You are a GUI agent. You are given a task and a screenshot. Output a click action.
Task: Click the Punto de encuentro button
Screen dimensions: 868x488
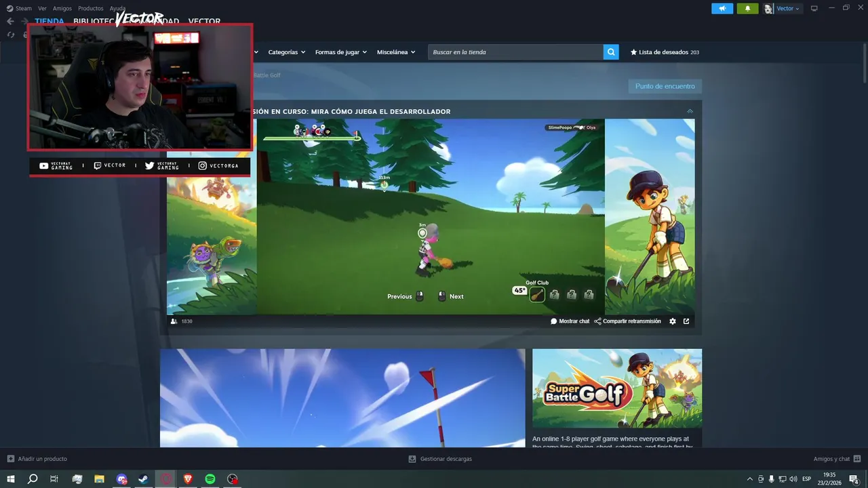coord(665,86)
